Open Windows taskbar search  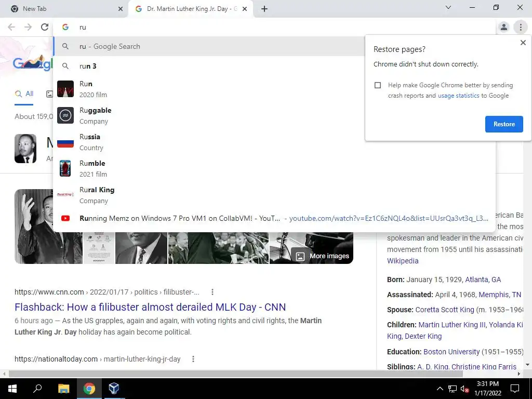tap(37, 389)
